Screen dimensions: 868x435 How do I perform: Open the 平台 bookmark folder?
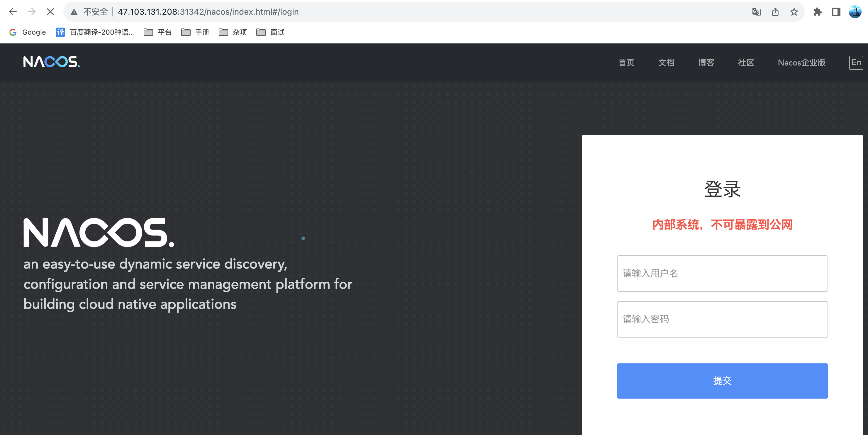pyautogui.click(x=158, y=32)
